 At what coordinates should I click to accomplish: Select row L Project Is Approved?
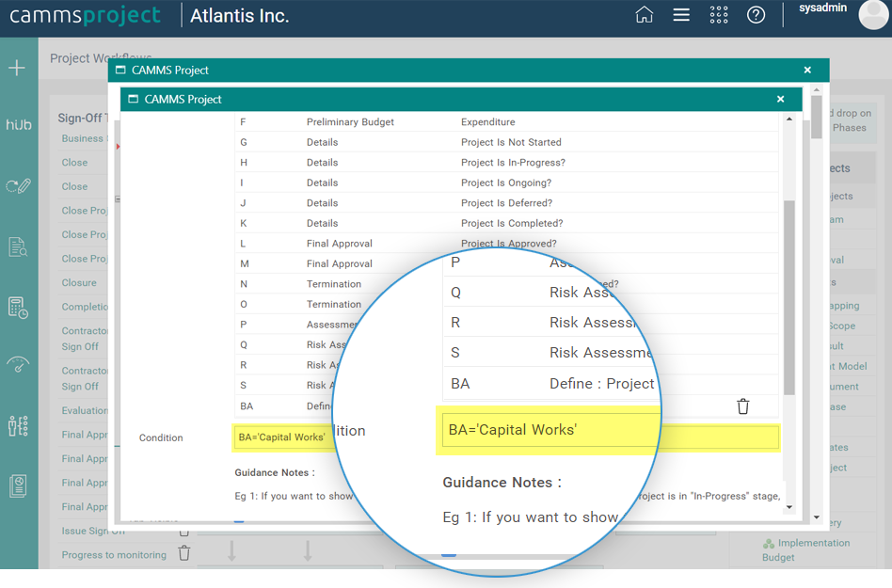[506, 244]
